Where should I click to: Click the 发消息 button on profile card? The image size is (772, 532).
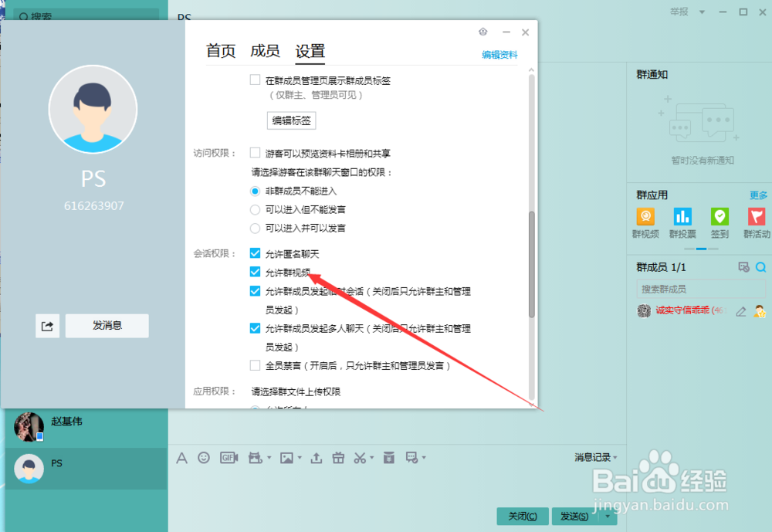[107, 325]
